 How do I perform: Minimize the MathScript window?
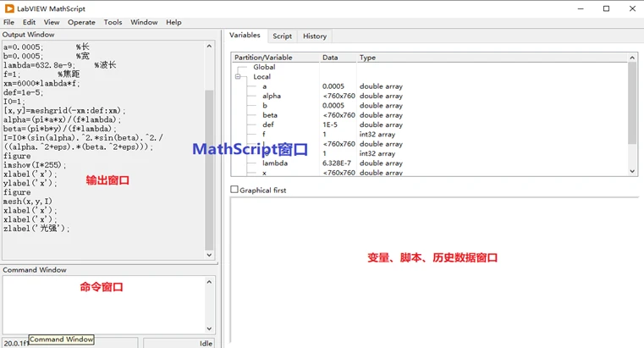point(581,8)
